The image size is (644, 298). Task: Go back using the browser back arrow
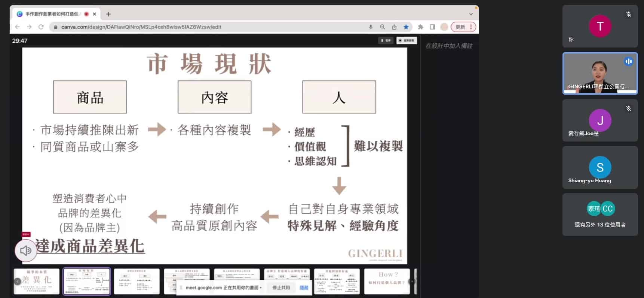(17, 27)
